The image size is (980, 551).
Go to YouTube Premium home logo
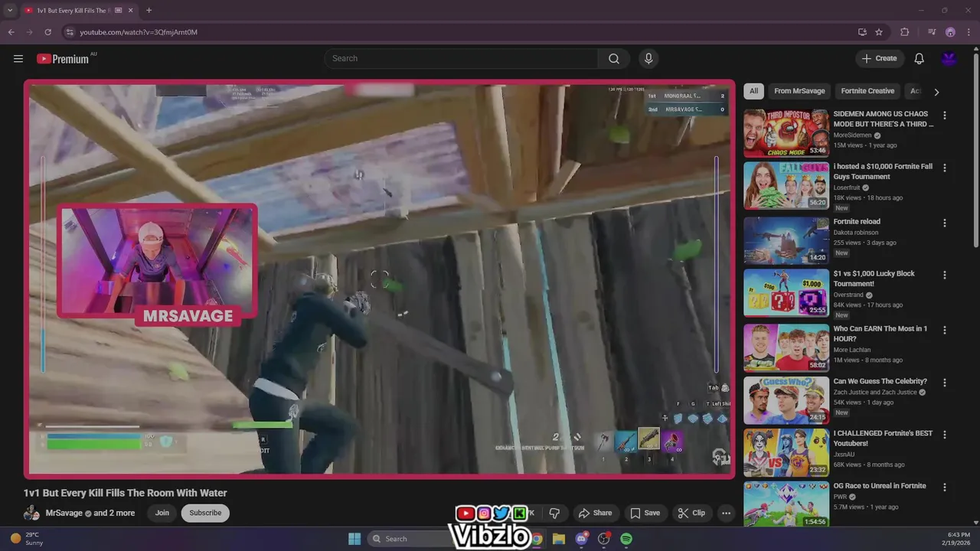[x=63, y=59]
